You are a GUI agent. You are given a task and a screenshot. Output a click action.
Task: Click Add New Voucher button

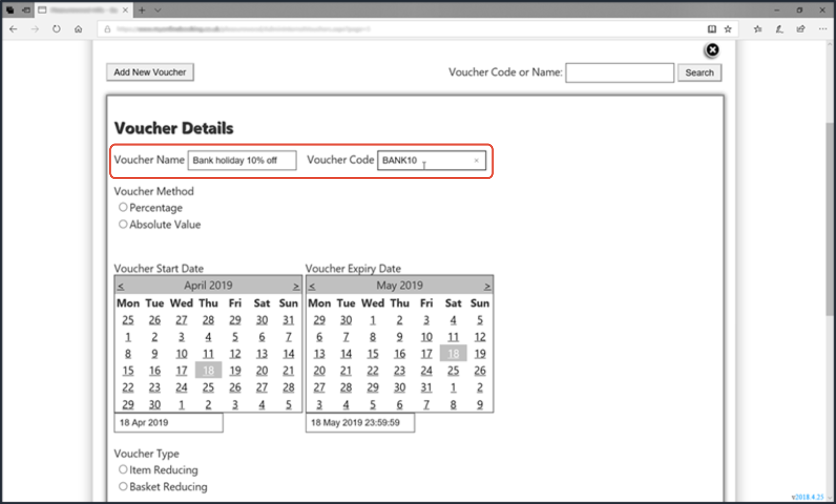[x=150, y=72]
